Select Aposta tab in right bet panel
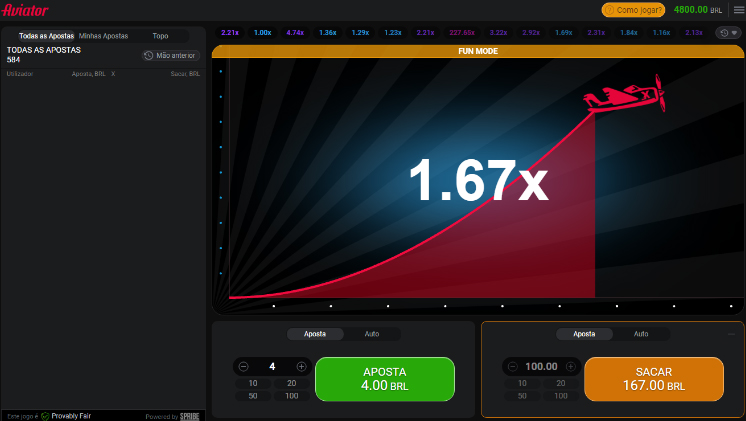 (584, 334)
